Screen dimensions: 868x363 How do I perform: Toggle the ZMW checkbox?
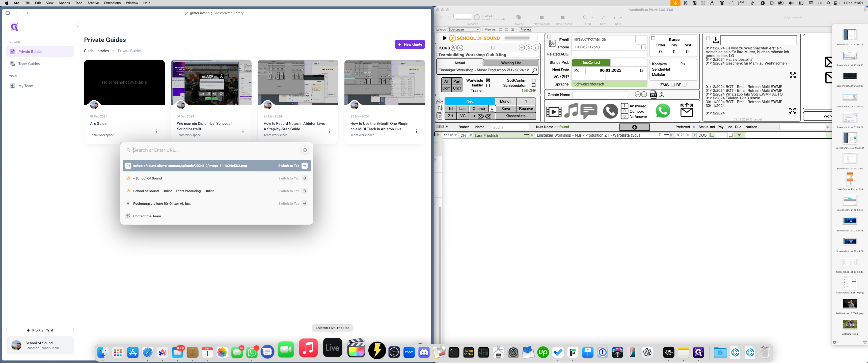(x=672, y=85)
